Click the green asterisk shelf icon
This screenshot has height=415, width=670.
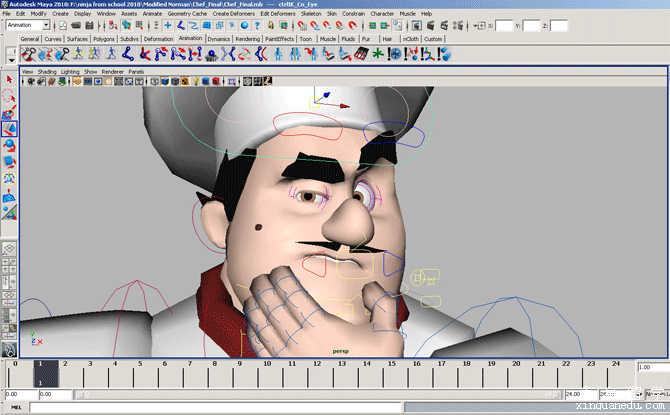(x=378, y=54)
